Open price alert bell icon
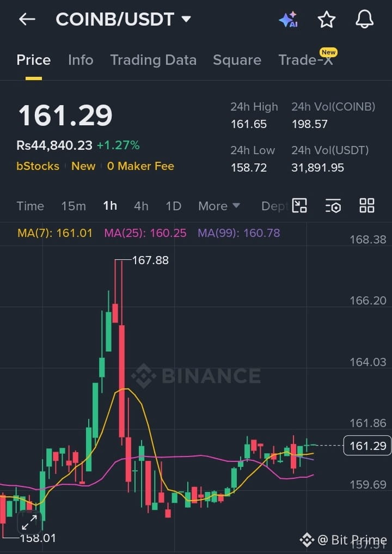Screen dimensions: 392x554 point(364,19)
